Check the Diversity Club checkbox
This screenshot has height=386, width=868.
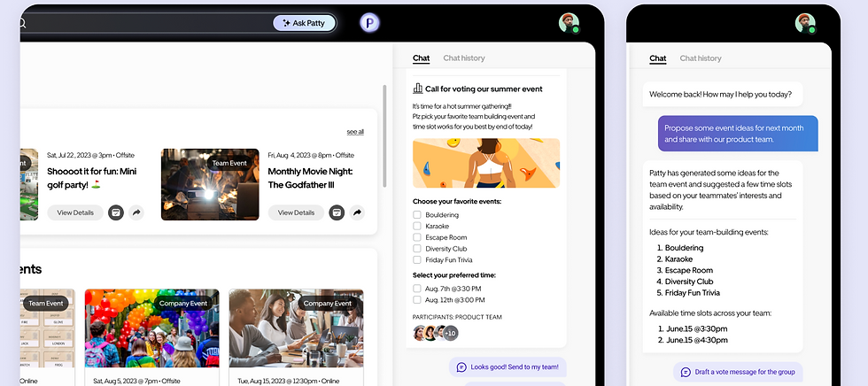coord(417,248)
